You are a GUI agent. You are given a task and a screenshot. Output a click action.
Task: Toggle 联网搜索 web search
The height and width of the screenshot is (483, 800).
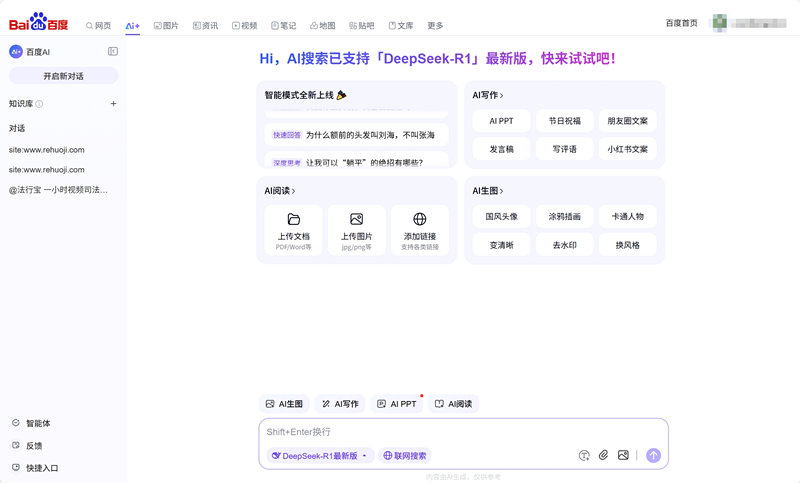click(405, 455)
